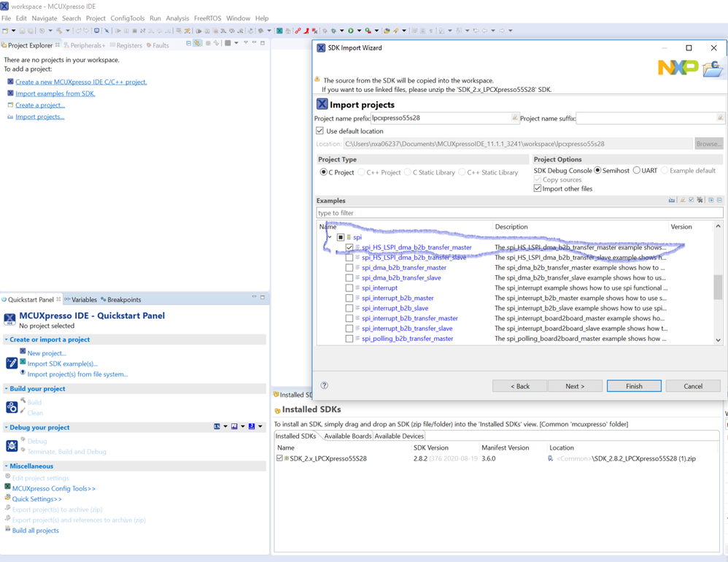Click Create a new MCUXpresso IDE C/C++ project link
This screenshot has height=562, width=728.
click(x=81, y=82)
